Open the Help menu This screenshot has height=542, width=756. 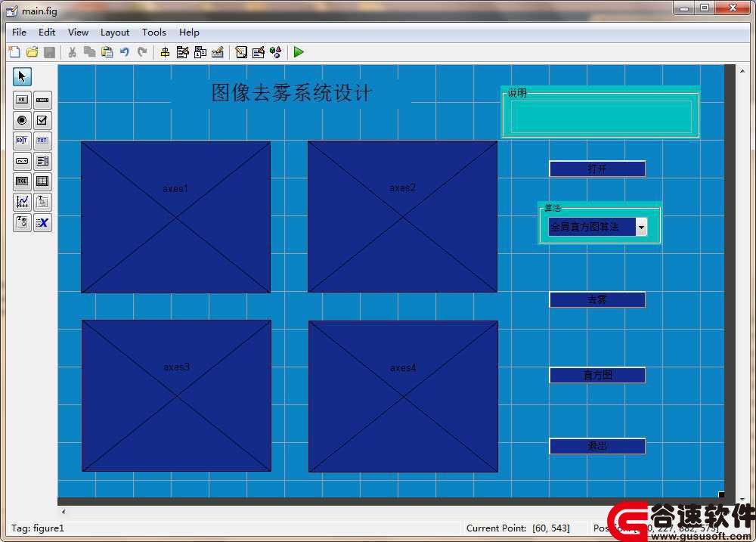pyautogui.click(x=189, y=33)
